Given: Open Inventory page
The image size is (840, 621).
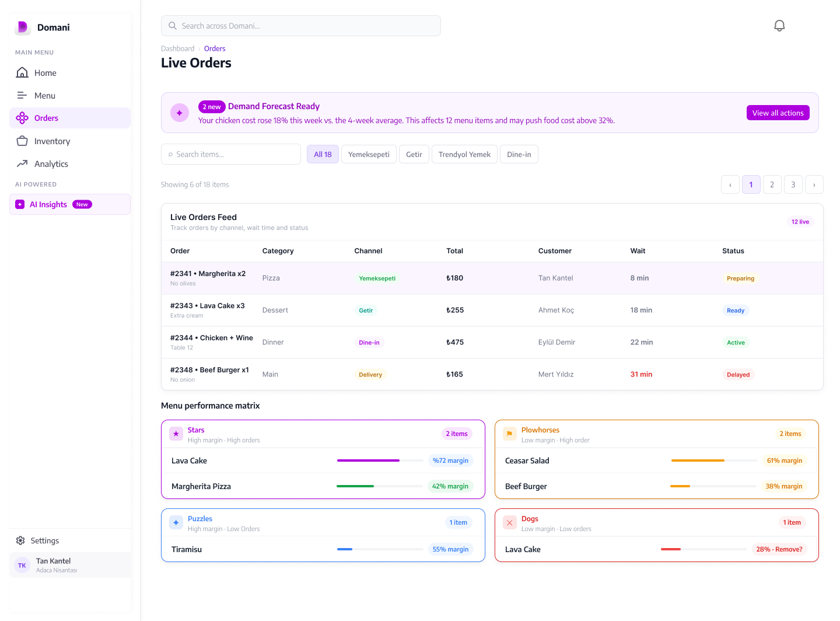Looking at the screenshot, I should tap(70, 141).
